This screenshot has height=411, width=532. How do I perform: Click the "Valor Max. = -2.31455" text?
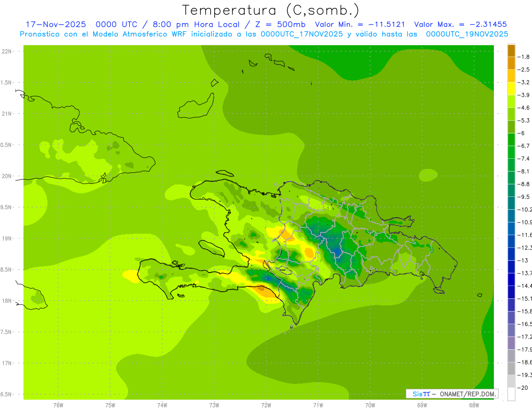[460, 24]
